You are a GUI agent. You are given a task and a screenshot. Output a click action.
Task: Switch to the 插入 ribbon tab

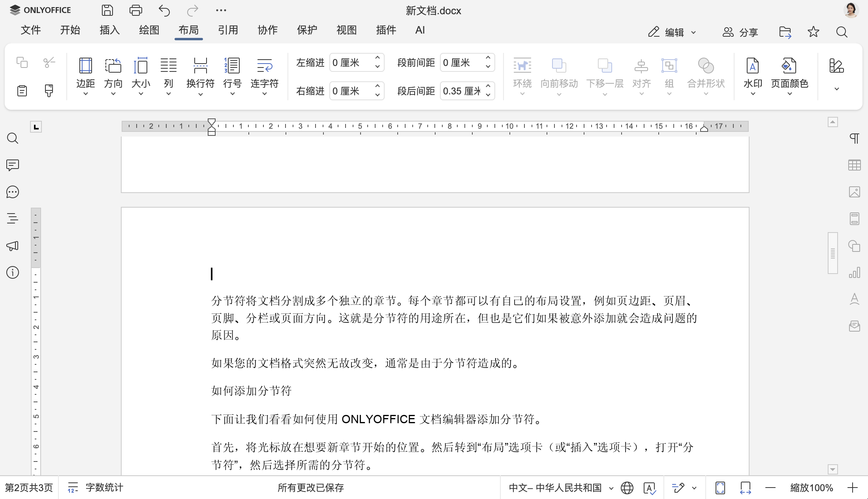(109, 30)
